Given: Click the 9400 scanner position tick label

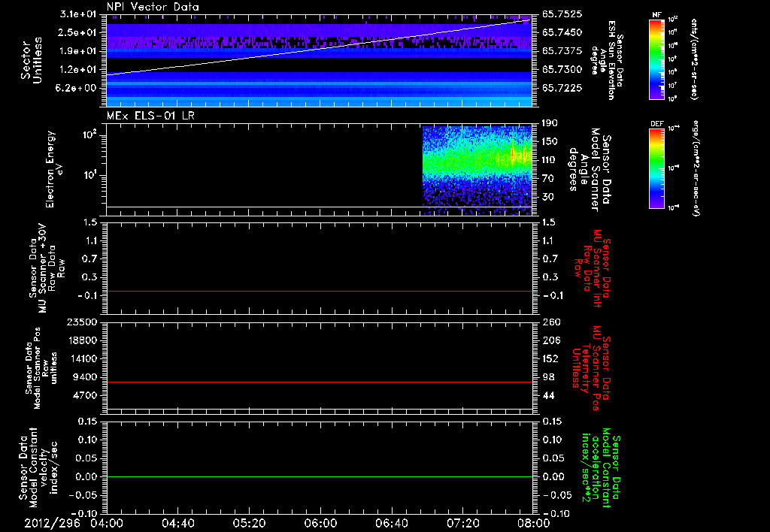Looking at the screenshot, I should tap(85, 377).
